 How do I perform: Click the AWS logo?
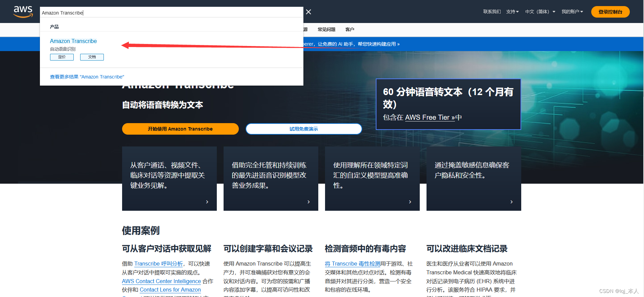coord(23,12)
